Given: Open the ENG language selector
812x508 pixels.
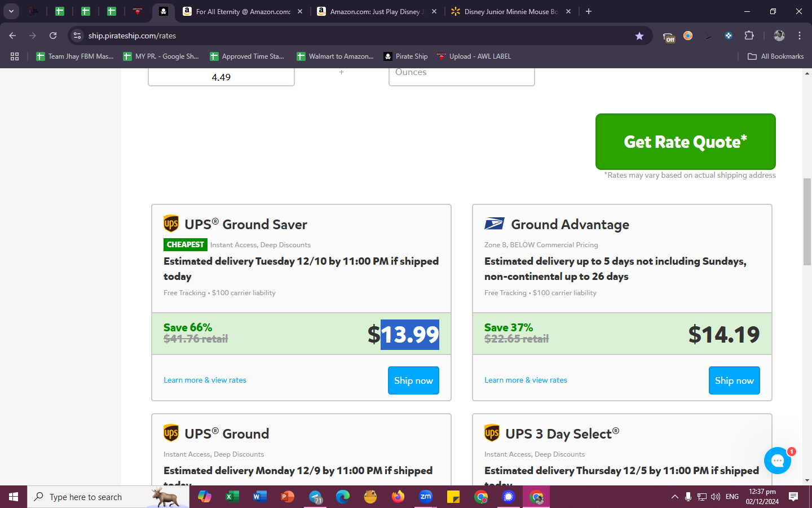Looking at the screenshot, I should coord(732,497).
